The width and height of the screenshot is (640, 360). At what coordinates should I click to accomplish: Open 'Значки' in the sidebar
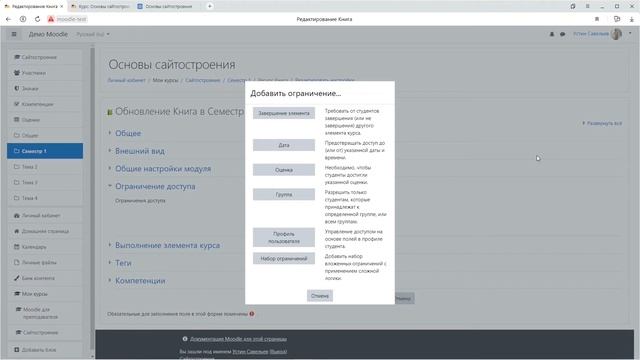45,88
